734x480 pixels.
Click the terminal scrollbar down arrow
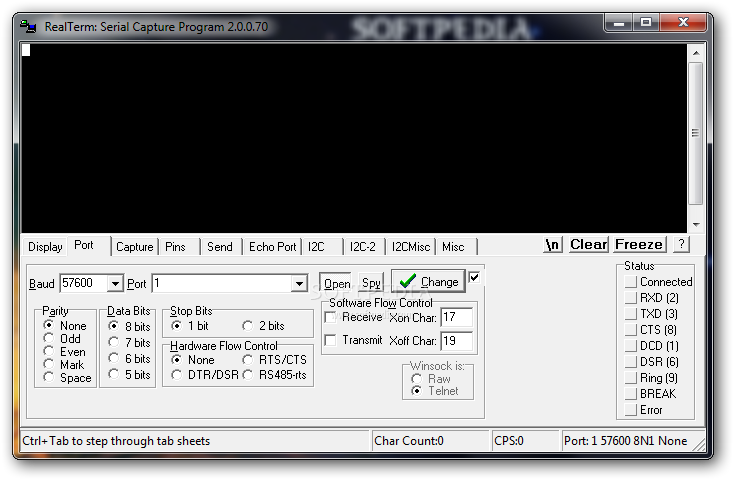tap(696, 224)
